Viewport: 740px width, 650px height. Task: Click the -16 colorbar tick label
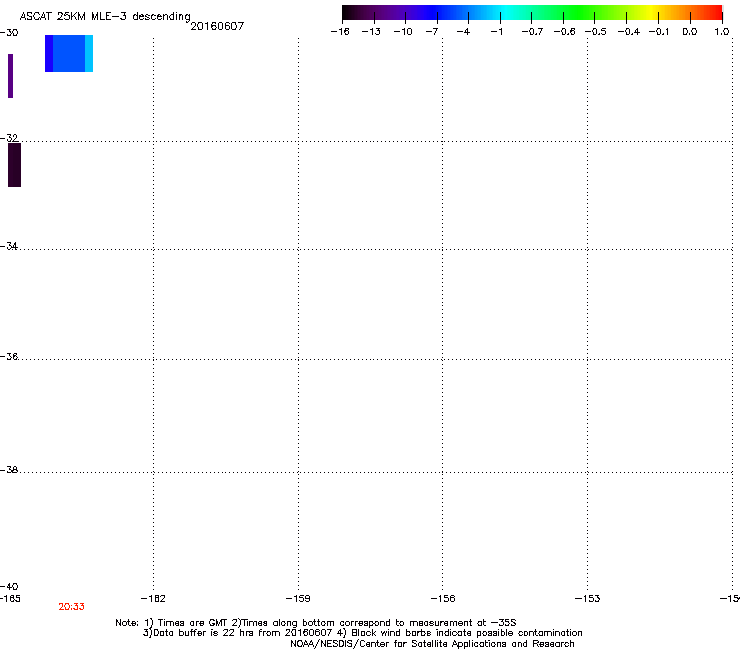pyautogui.click(x=340, y=32)
